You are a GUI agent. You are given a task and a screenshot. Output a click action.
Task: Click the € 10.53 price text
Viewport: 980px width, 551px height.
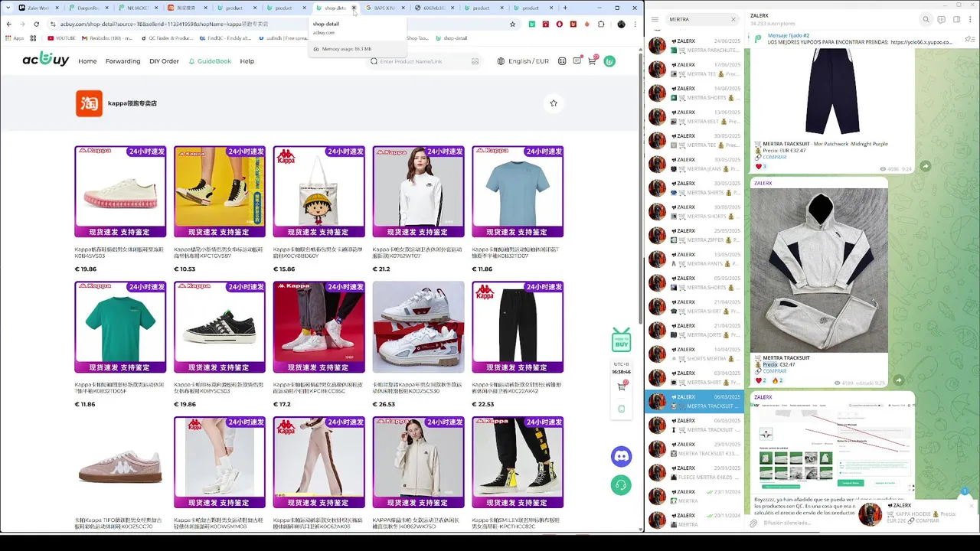[185, 269]
